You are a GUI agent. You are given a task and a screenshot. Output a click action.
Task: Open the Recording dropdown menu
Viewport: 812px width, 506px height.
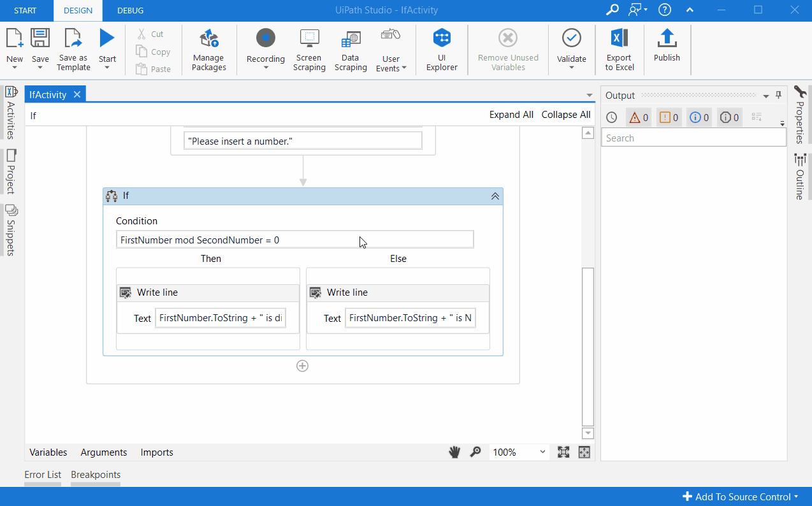tap(266, 68)
